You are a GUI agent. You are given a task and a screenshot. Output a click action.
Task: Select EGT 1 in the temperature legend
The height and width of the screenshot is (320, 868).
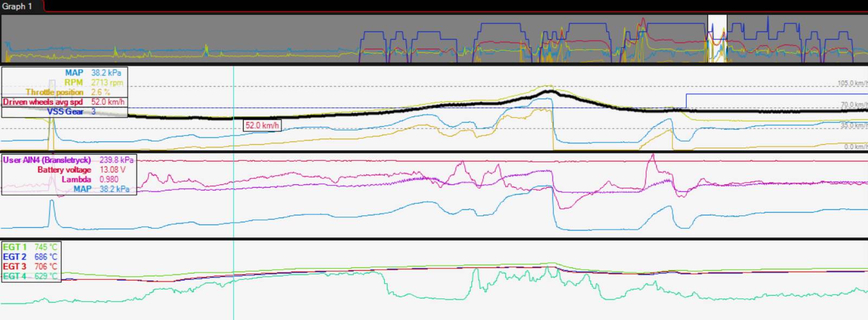15,247
